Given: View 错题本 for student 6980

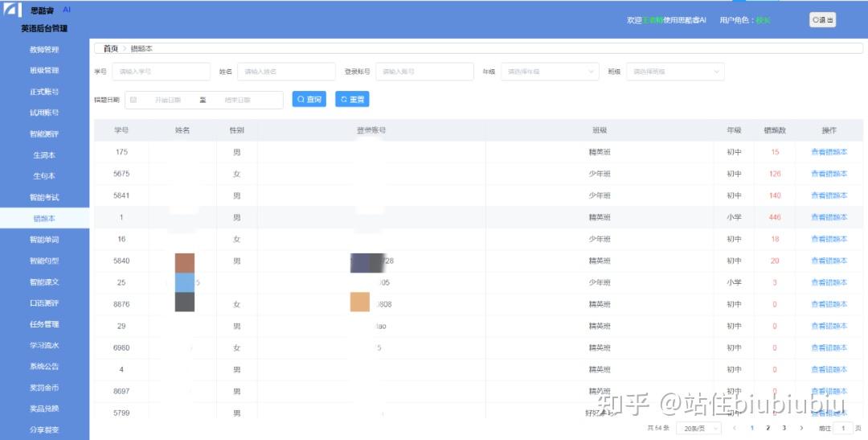Looking at the screenshot, I should click(829, 347).
